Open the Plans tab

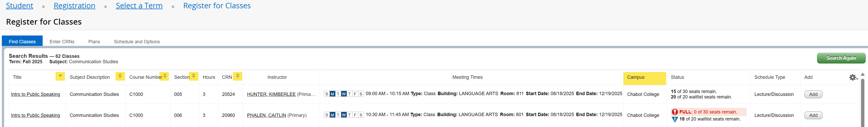tap(94, 41)
